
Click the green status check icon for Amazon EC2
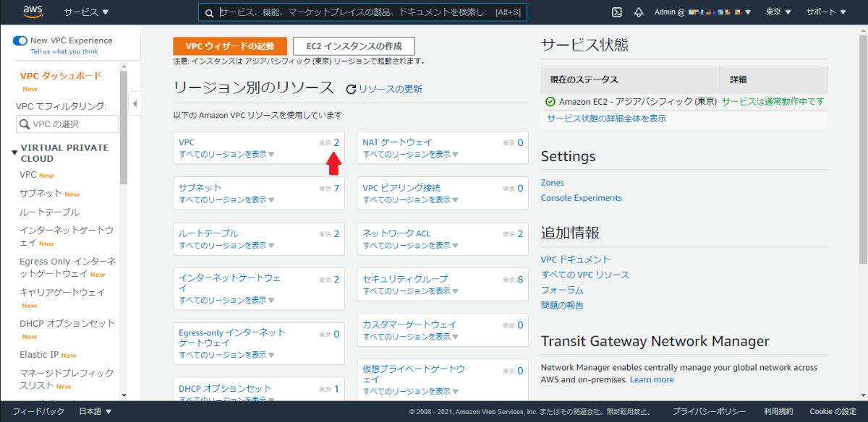[x=550, y=102]
